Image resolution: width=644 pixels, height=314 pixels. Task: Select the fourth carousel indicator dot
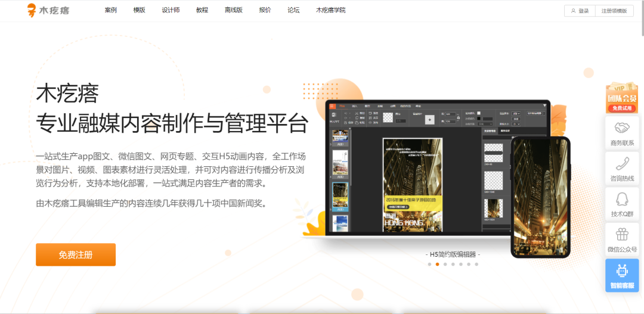pyautogui.click(x=453, y=265)
